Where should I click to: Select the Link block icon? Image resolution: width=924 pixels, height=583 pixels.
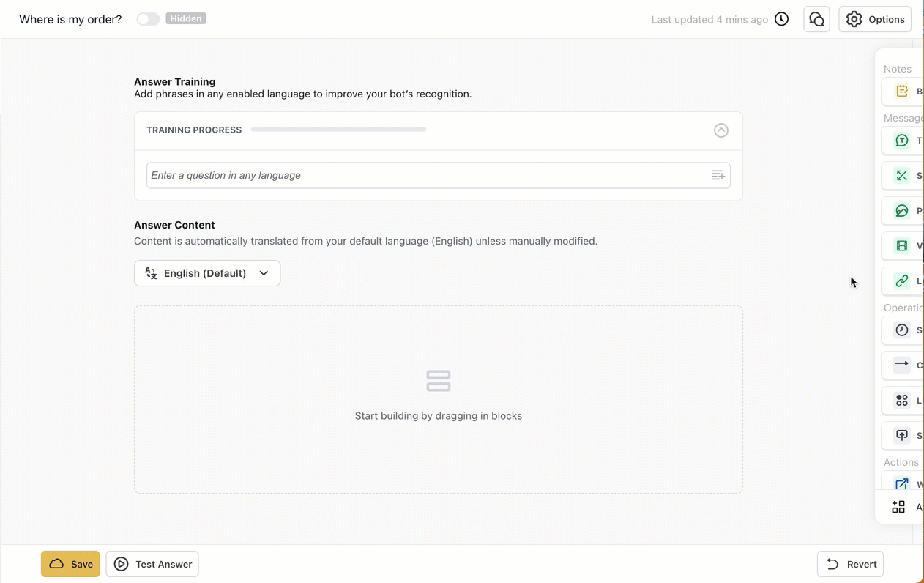pos(901,281)
